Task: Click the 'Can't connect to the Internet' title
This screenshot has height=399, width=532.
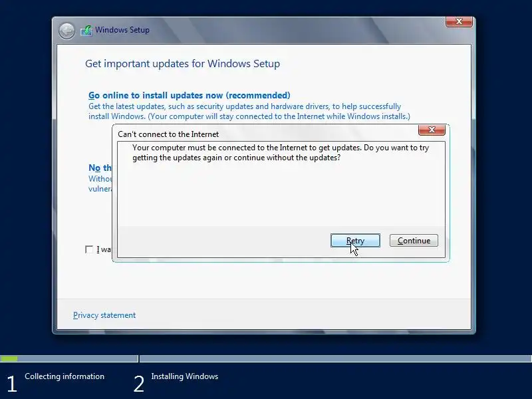Action: click(x=168, y=134)
